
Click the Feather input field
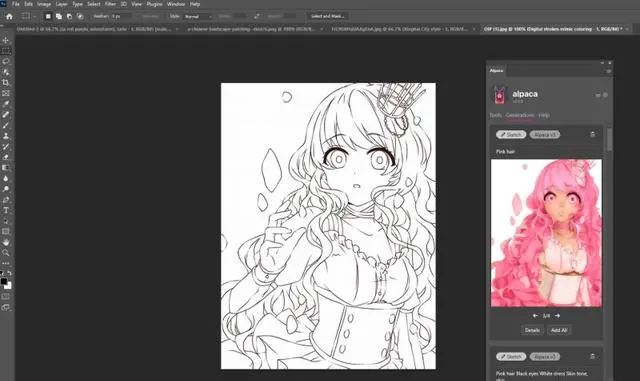pyautogui.click(x=121, y=16)
